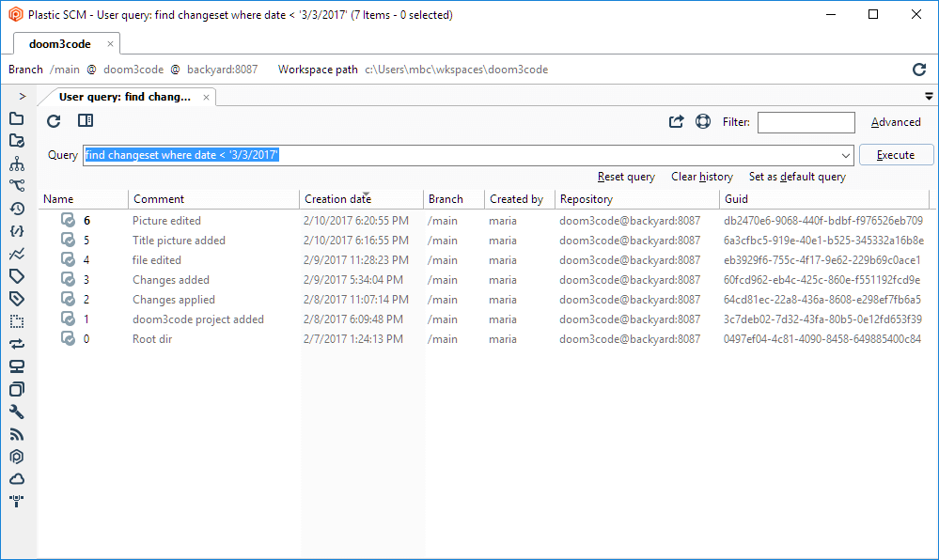Expand the left navigation sidebar arrow
939x560 pixels.
pyautogui.click(x=23, y=97)
